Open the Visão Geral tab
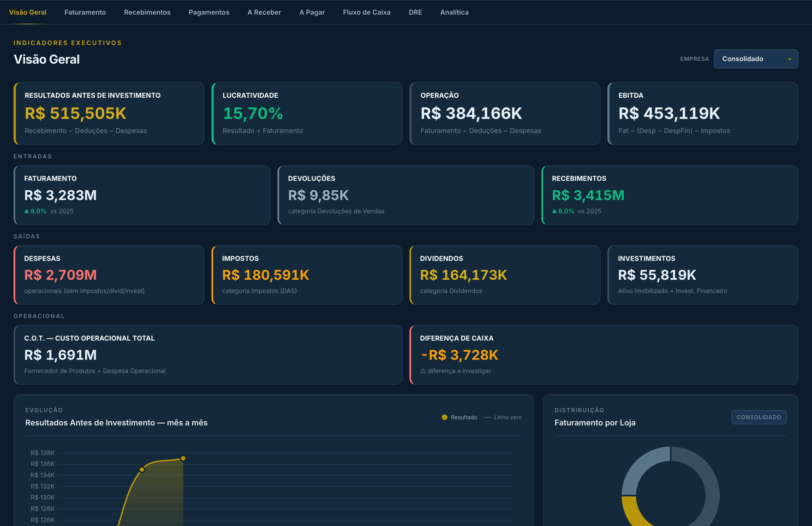 pos(28,12)
